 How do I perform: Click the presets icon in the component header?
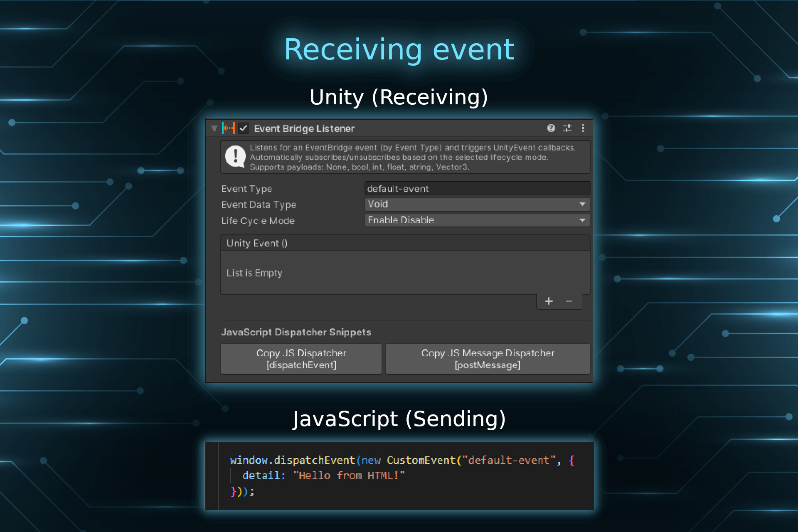(x=567, y=128)
